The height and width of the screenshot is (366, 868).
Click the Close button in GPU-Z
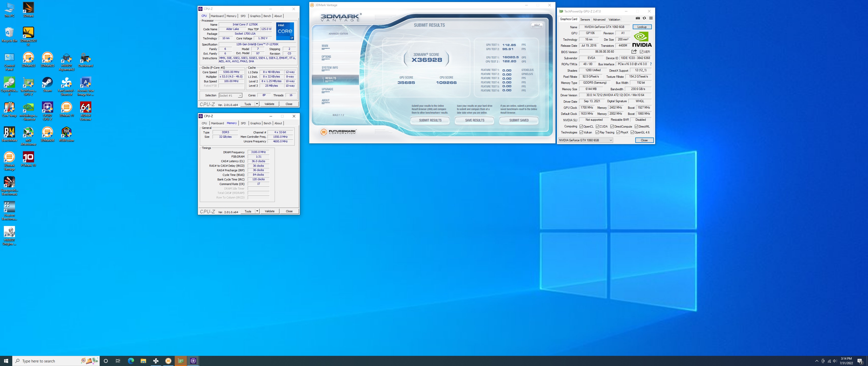(644, 140)
